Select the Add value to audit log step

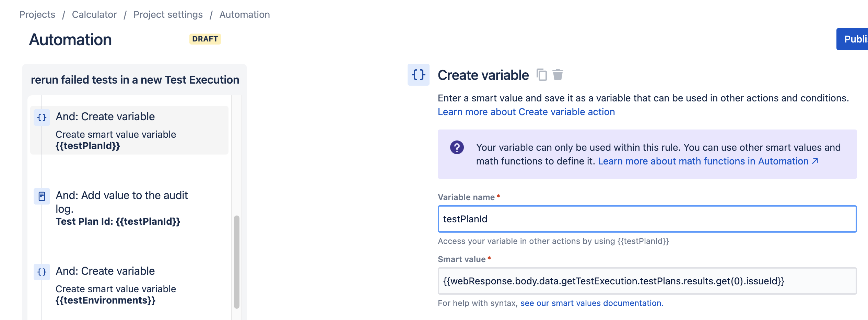[x=129, y=208]
